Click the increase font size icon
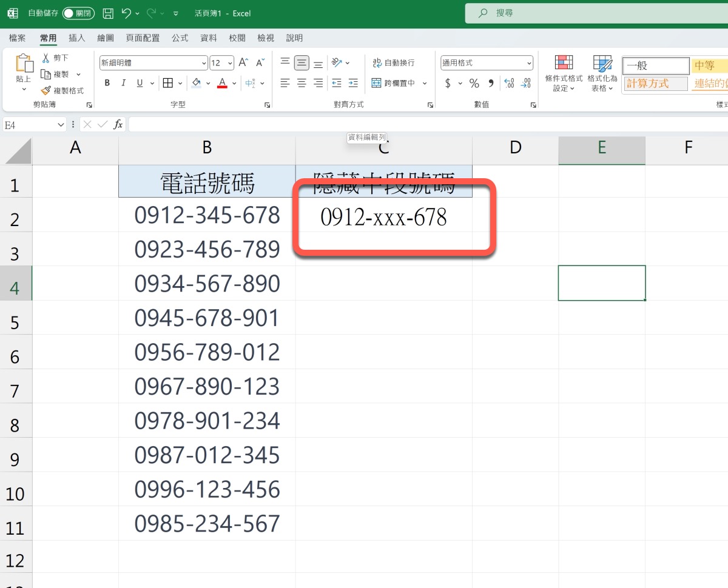The width and height of the screenshot is (728, 588). click(243, 62)
